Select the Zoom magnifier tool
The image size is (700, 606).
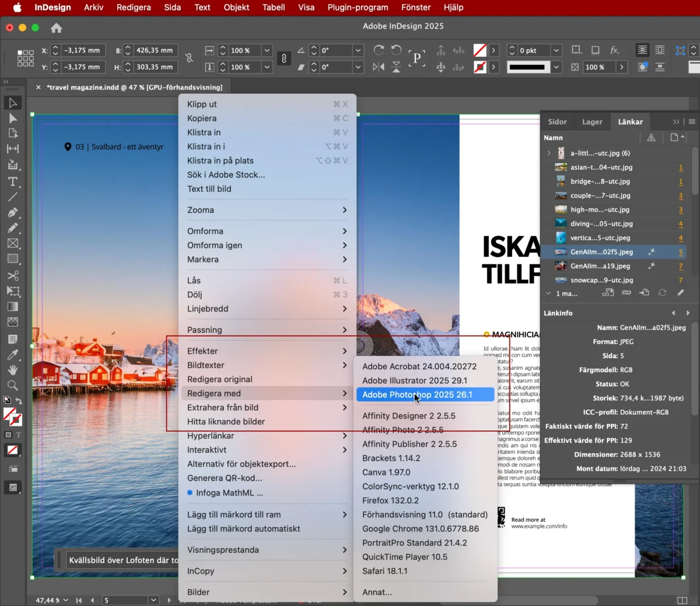point(13,385)
